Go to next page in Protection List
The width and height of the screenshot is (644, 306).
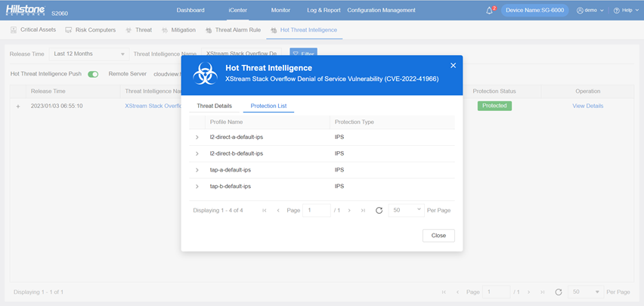[x=349, y=210]
